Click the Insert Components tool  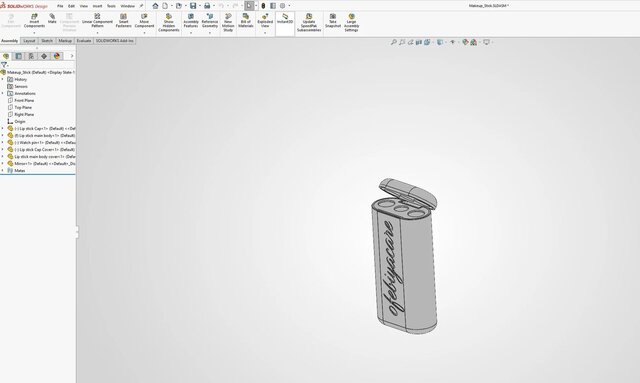[x=34, y=21]
